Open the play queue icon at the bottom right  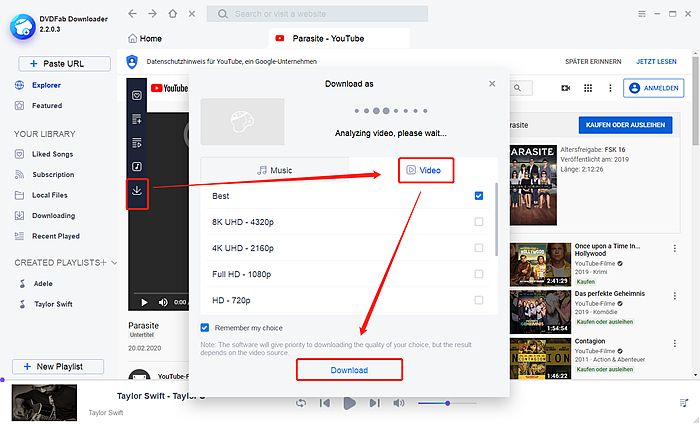[x=683, y=403]
